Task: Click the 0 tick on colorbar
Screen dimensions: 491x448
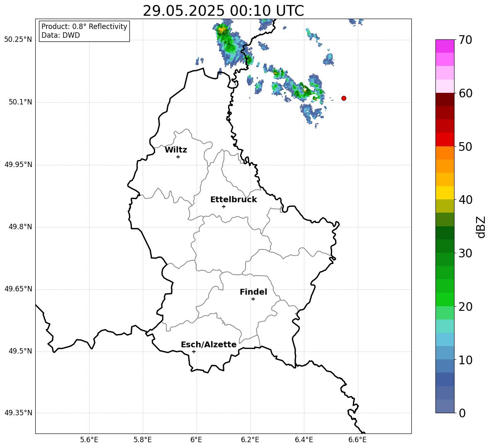Action: [462, 413]
